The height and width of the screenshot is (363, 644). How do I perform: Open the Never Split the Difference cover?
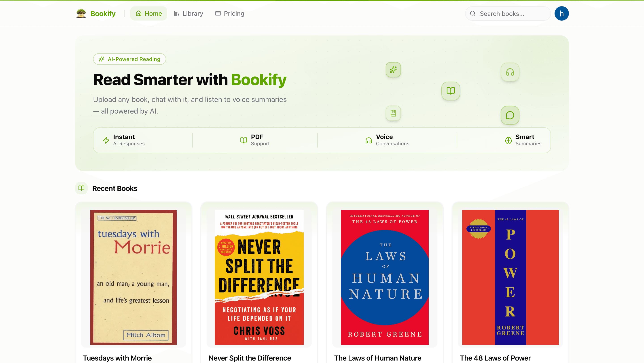click(x=259, y=278)
